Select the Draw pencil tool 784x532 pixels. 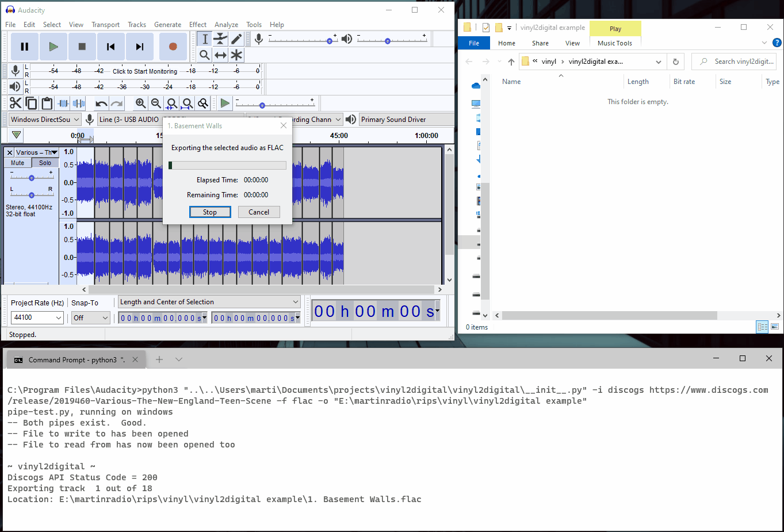(x=237, y=39)
